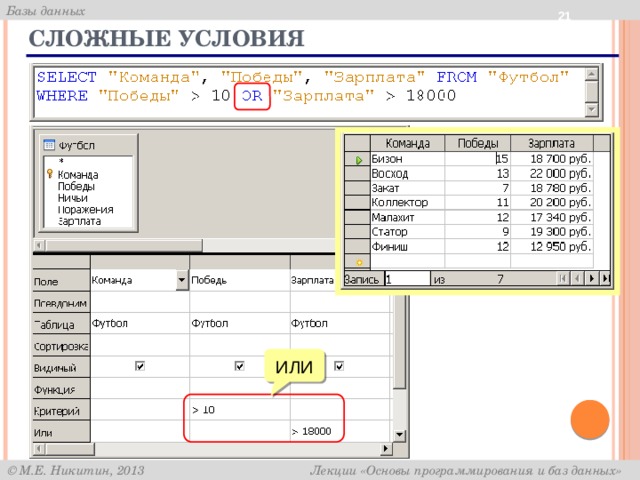Click design grid scroll down arrow
Screen dimensions: 640x480
pyautogui.click(x=400, y=436)
